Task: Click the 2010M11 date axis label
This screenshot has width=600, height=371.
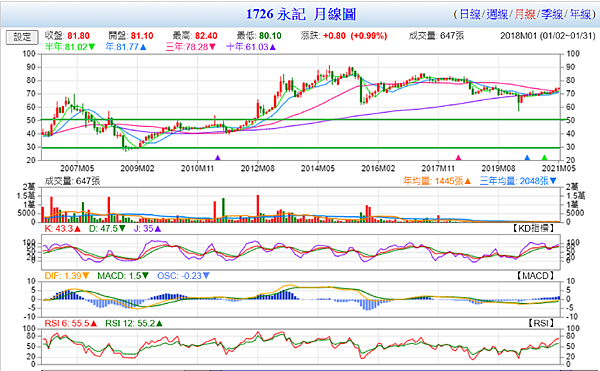Action: (x=197, y=168)
